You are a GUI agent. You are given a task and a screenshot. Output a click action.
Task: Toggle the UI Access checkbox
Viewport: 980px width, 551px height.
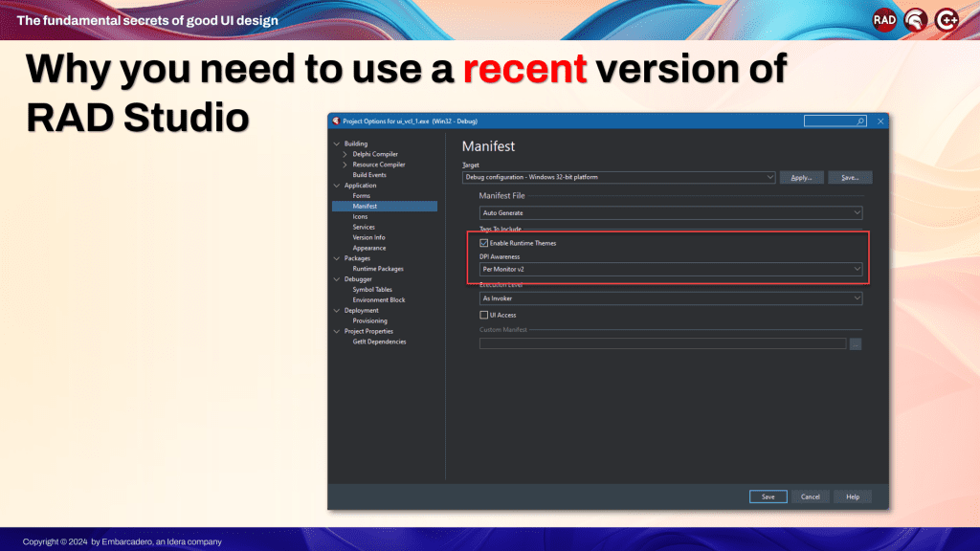(483, 315)
